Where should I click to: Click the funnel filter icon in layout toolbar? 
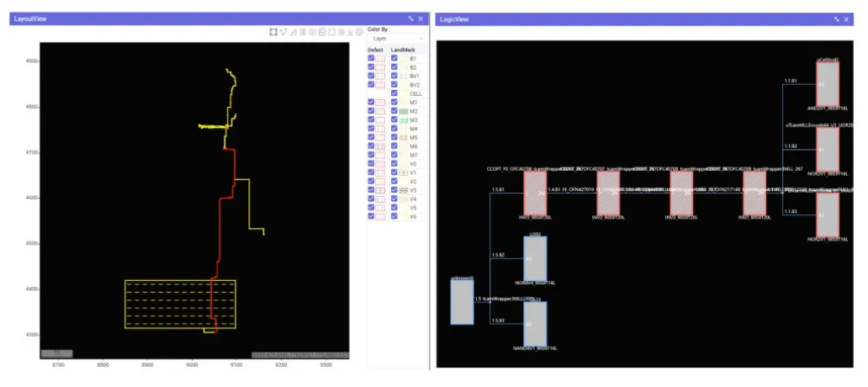pyautogui.click(x=283, y=32)
